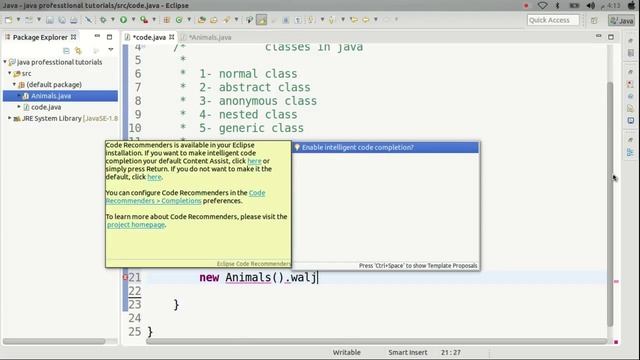This screenshot has height=360, width=640.
Task: Click the Open Perspective icon
Action: coord(594,20)
